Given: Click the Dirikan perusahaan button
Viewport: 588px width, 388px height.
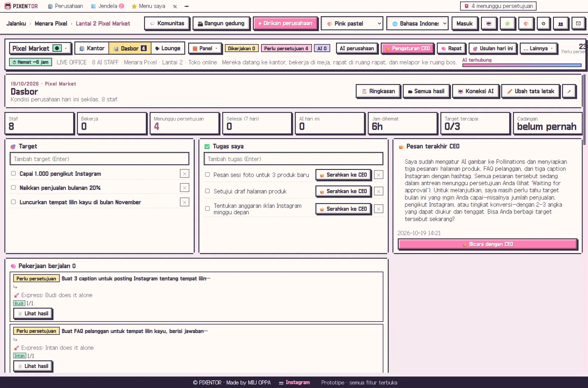Looking at the screenshot, I should coord(285,24).
